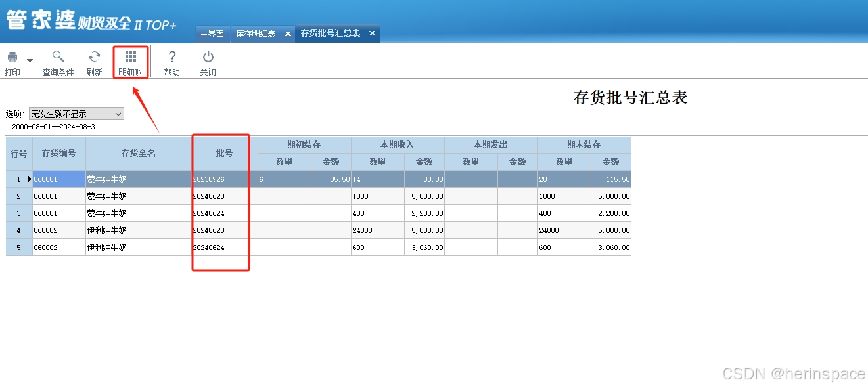Viewport: 868px width, 388px height.
Task: Open the dropdown arrow beside 打印
Action: pyautogui.click(x=30, y=60)
